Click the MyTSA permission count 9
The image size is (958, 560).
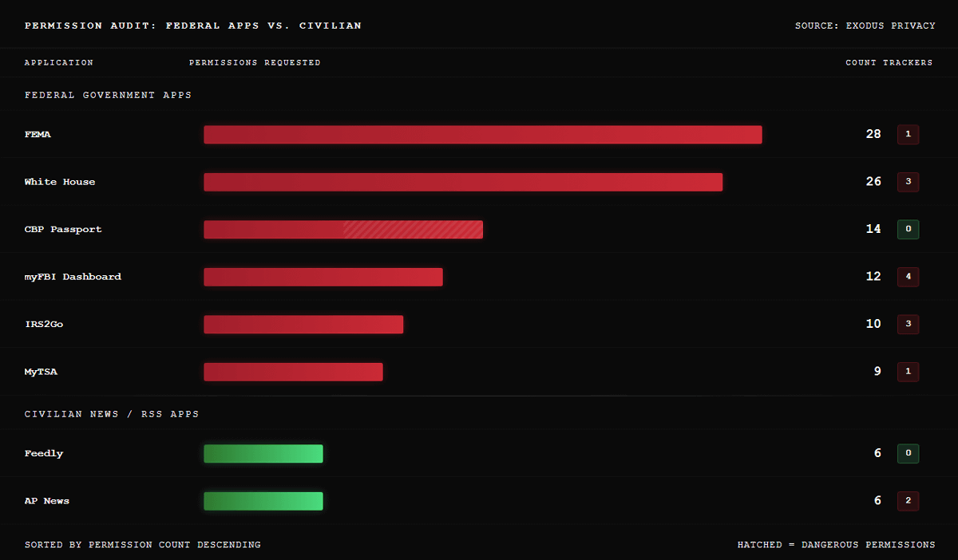click(x=877, y=372)
